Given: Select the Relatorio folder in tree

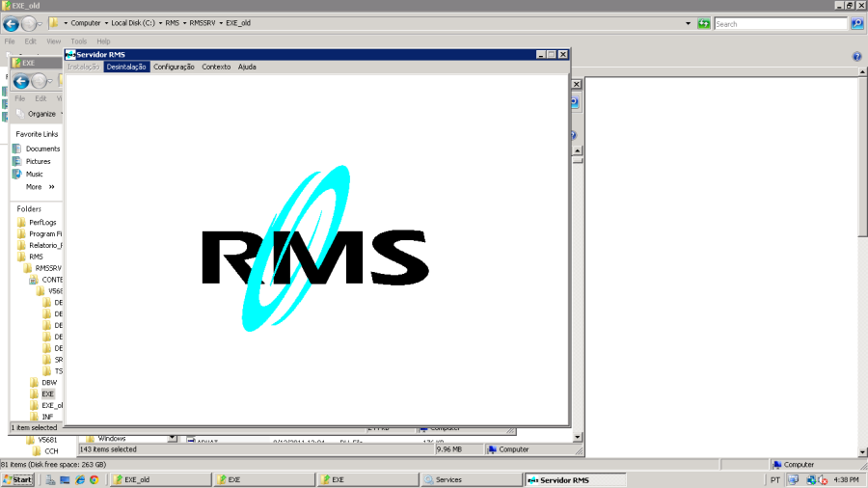Looking at the screenshot, I should coord(44,246).
